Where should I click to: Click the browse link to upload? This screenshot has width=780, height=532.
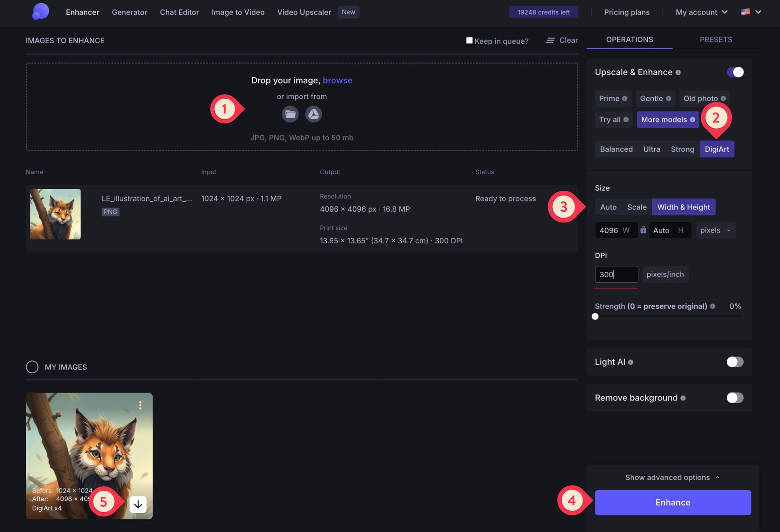pos(338,80)
